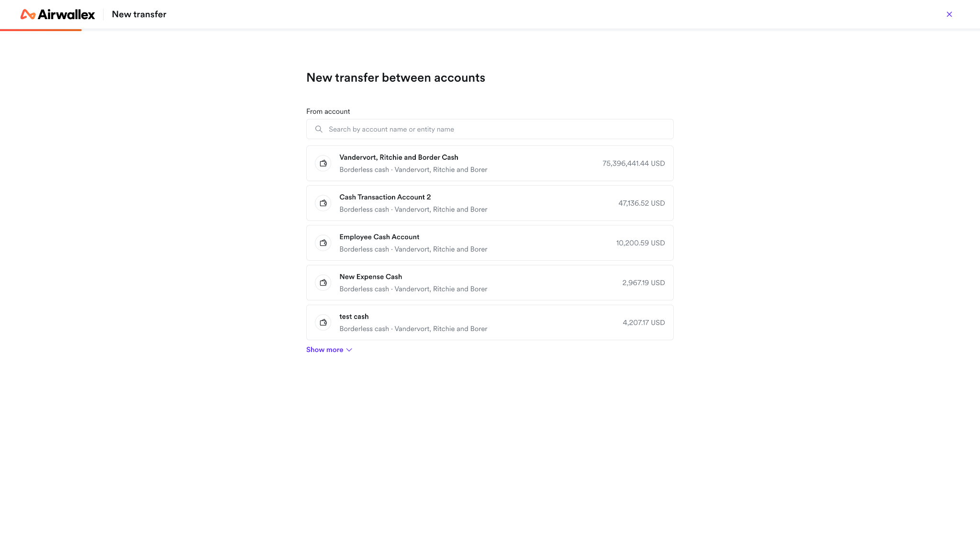The height and width of the screenshot is (551, 980).
Task: Pick the New Expense Cash account
Action: [x=490, y=283]
